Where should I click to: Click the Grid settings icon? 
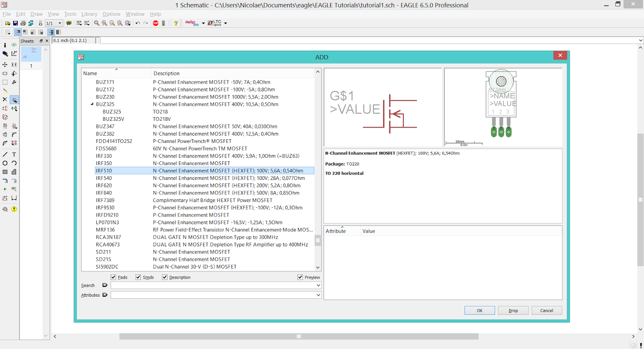click(8, 32)
